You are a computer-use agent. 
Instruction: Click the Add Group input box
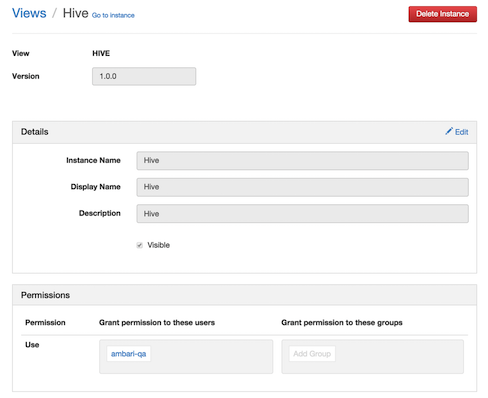[312, 354]
